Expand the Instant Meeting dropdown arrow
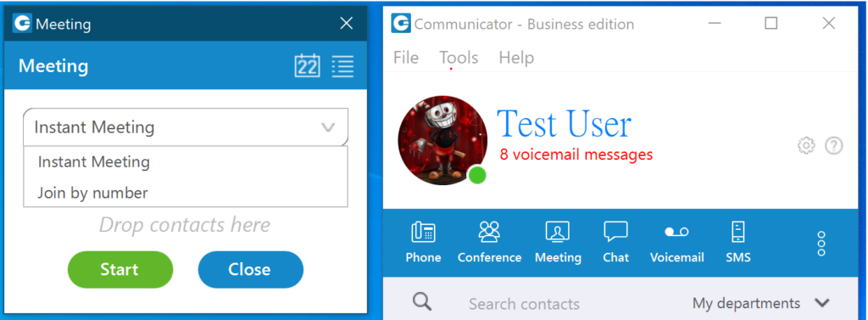 coord(328,128)
